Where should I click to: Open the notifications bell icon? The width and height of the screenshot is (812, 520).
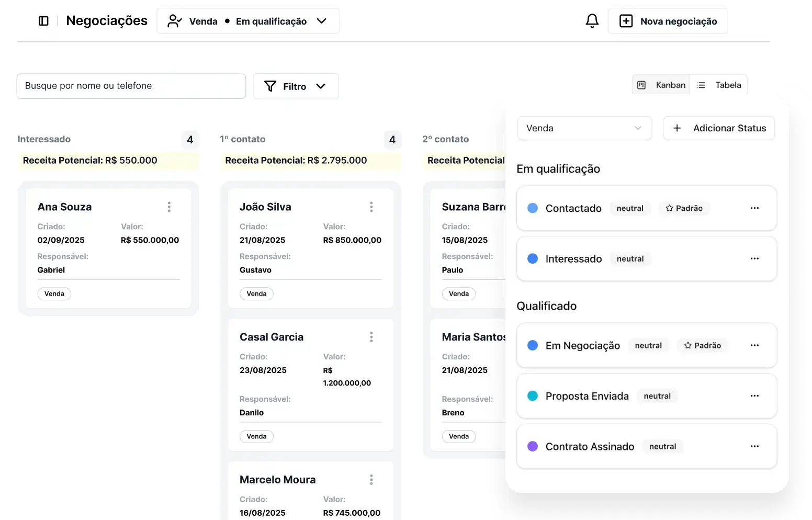point(592,21)
